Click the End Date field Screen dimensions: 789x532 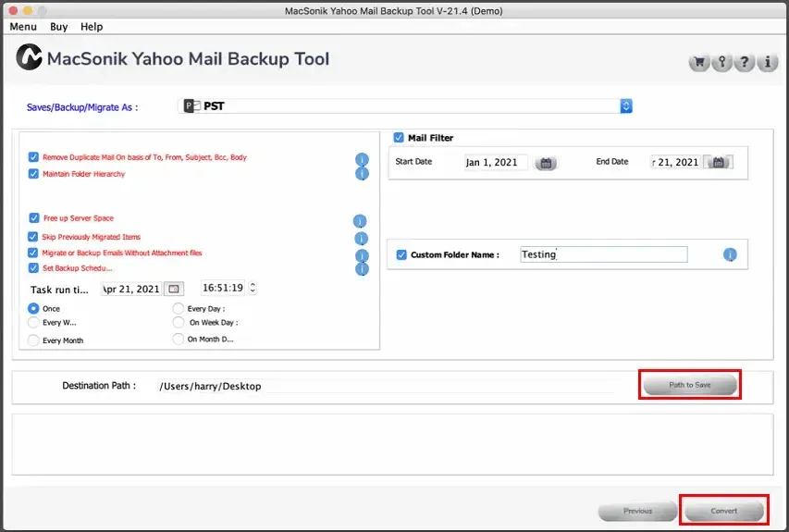(x=676, y=162)
